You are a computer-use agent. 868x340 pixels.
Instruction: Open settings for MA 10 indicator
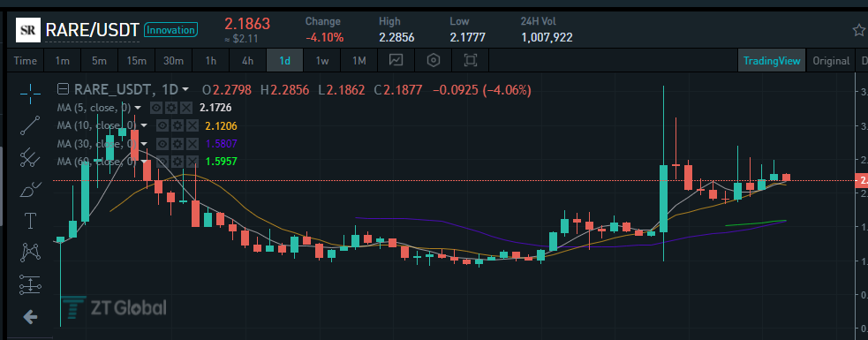(177, 126)
